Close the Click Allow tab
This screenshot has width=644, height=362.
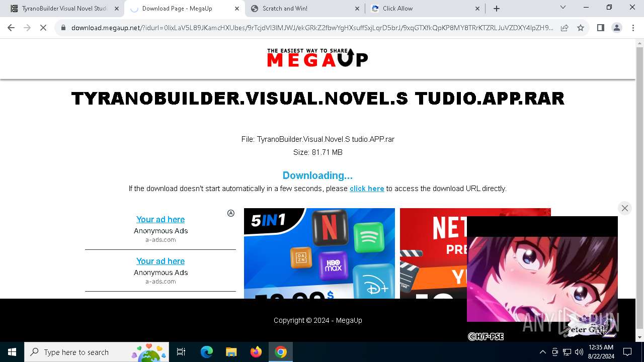point(477,9)
